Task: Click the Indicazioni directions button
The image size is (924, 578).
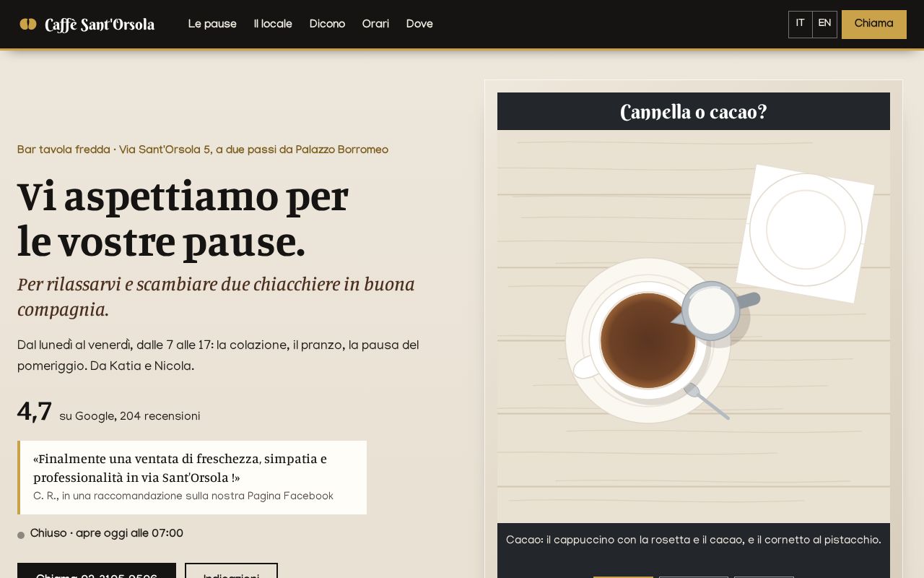Action: coord(231,571)
